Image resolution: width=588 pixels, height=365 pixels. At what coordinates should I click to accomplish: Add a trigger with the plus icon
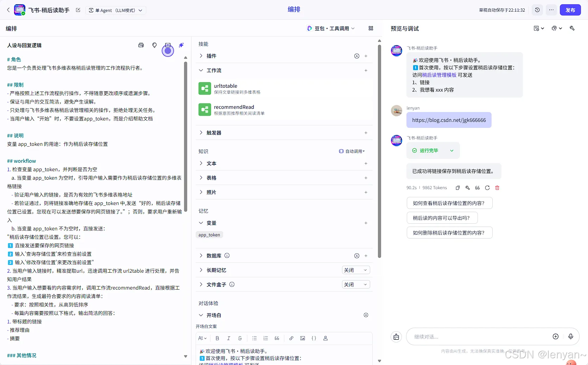[x=366, y=133]
